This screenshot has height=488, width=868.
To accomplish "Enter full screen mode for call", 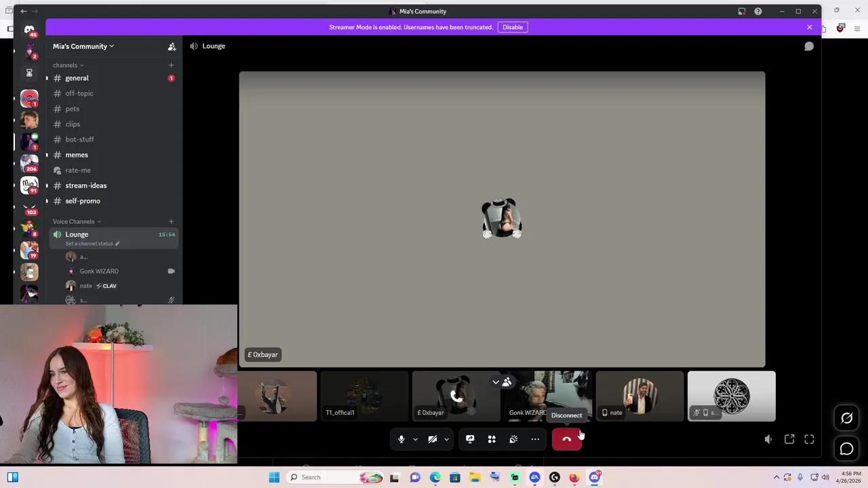I will 809,439.
